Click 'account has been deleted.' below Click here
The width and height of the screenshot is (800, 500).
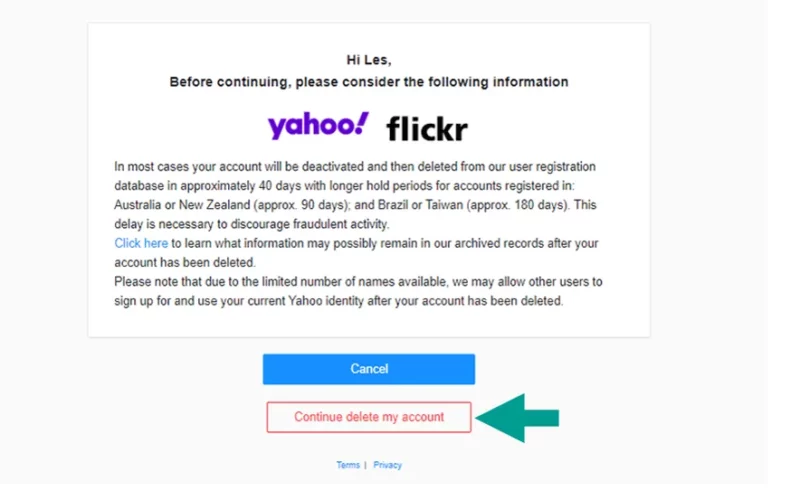[x=185, y=262]
